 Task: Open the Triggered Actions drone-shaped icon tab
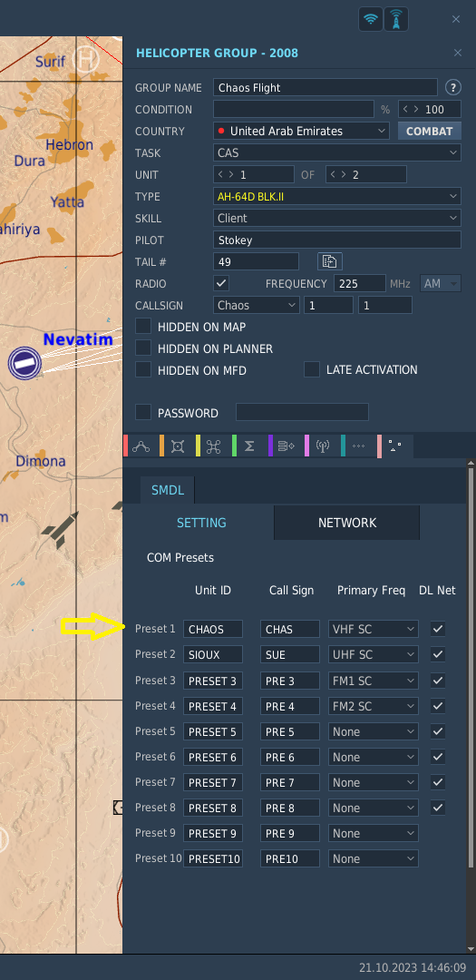click(x=214, y=446)
